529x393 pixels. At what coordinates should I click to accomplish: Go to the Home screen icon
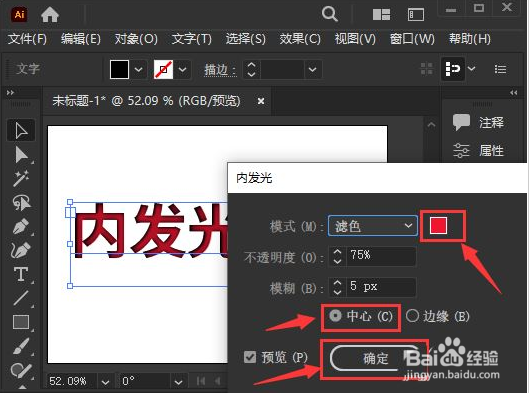click(x=50, y=15)
